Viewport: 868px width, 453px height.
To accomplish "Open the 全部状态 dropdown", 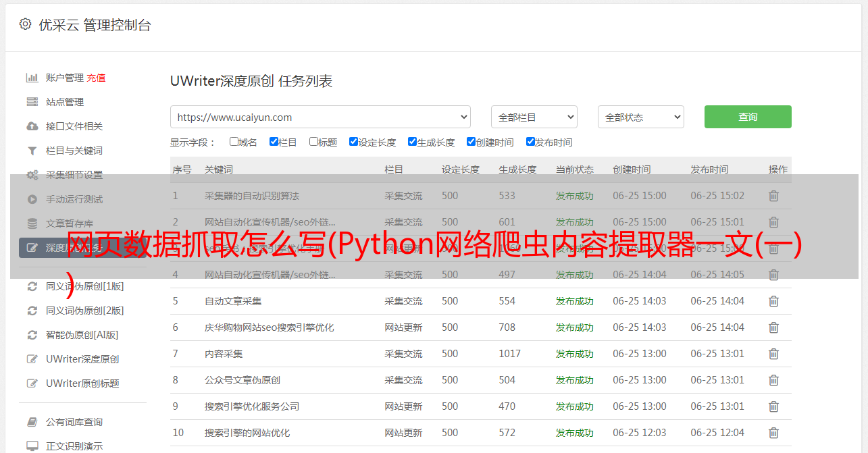I will [x=640, y=117].
